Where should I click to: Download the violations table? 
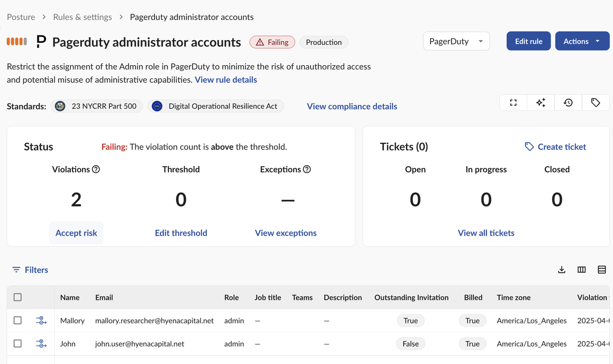tap(562, 270)
